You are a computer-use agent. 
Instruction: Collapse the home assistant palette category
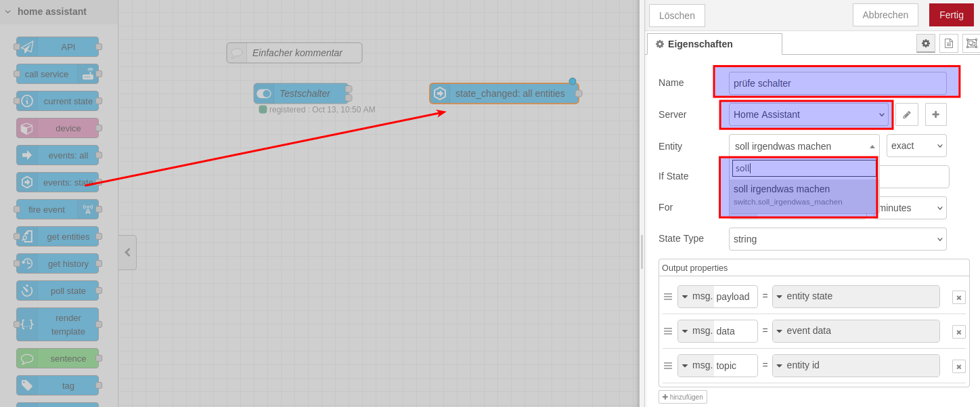tap(8, 12)
